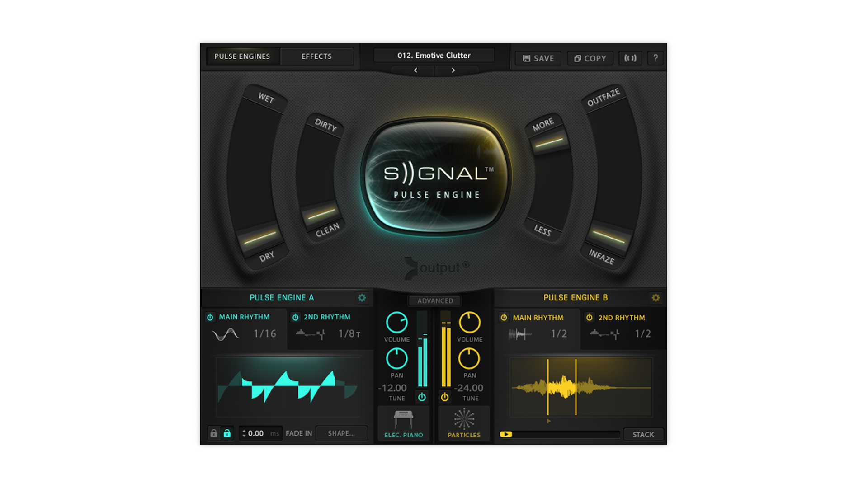
Task: Switch to the Pulse Engines tab
Action: tap(242, 56)
